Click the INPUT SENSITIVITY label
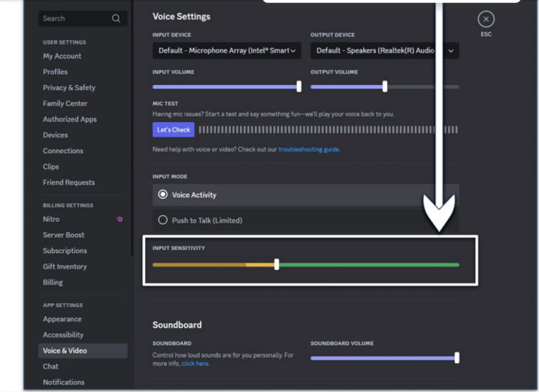 (178, 249)
